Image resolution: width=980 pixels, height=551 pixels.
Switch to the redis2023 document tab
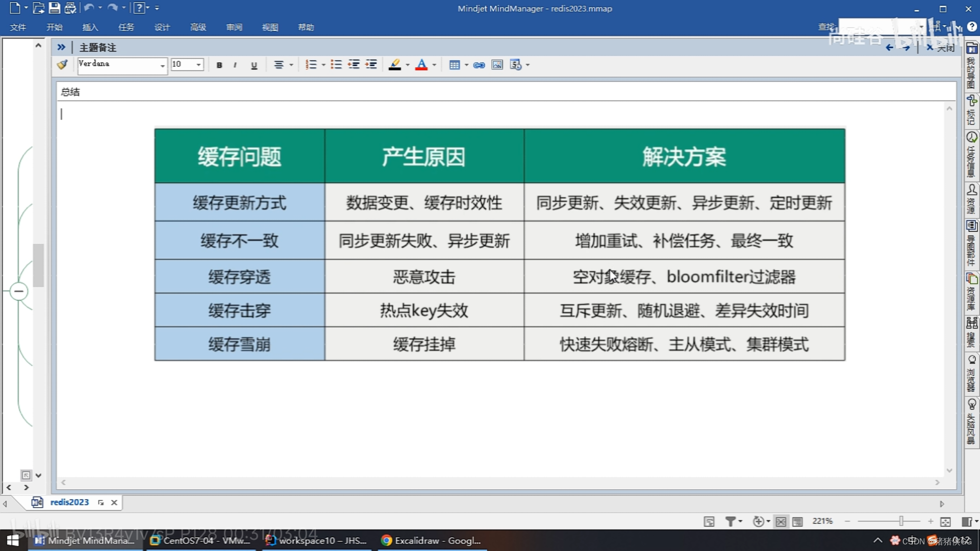(x=69, y=502)
